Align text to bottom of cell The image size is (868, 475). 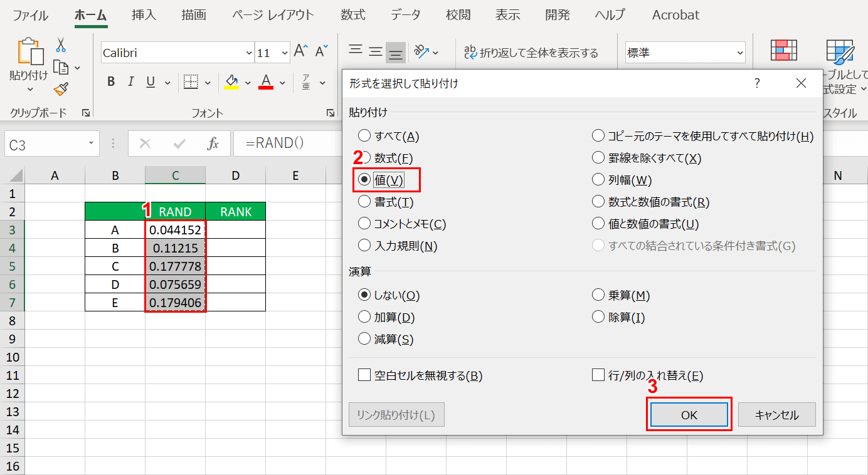click(396, 53)
